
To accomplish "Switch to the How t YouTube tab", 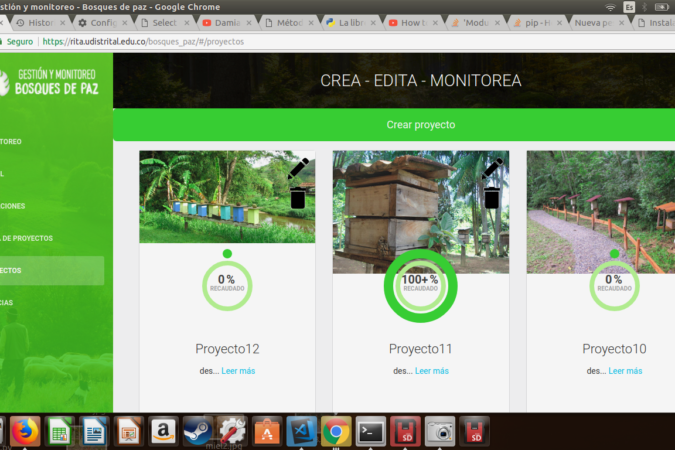I will [413, 23].
